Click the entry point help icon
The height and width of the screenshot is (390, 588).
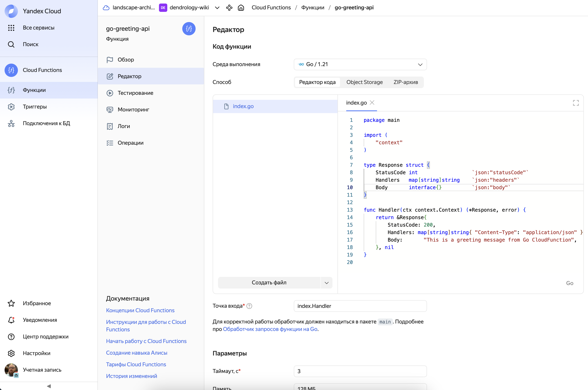coord(249,306)
